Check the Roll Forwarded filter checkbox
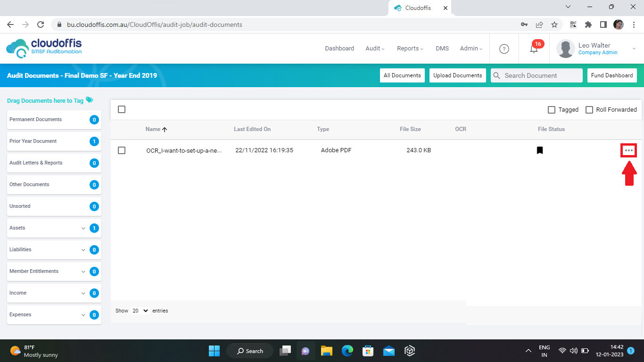Image resolution: width=644 pixels, height=362 pixels. pyautogui.click(x=589, y=110)
